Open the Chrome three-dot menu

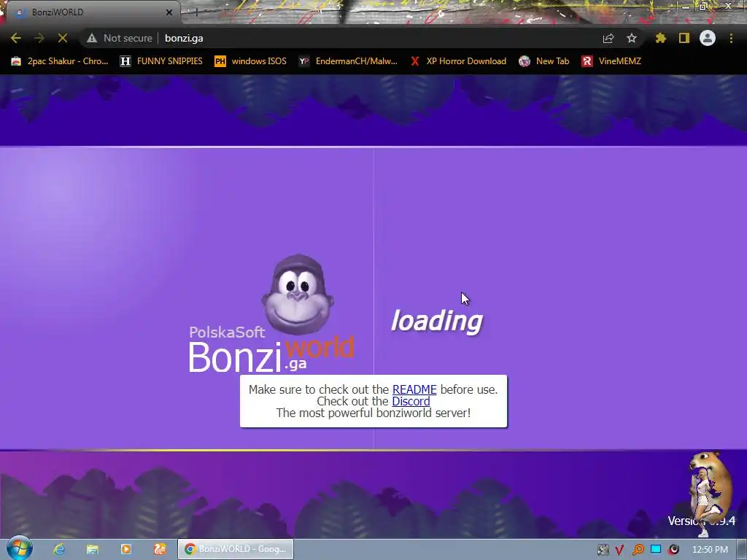coord(731,38)
